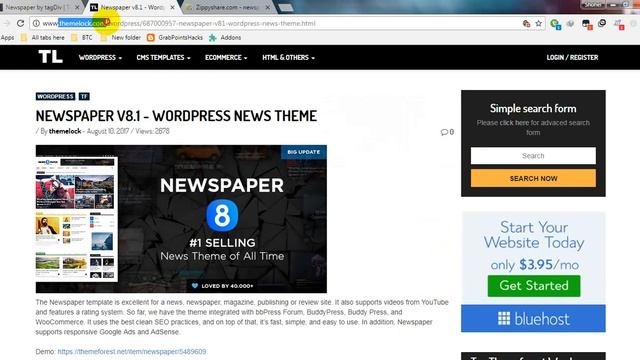
Task: Open the GrabPointsHacks bookmark
Action: point(175,38)
